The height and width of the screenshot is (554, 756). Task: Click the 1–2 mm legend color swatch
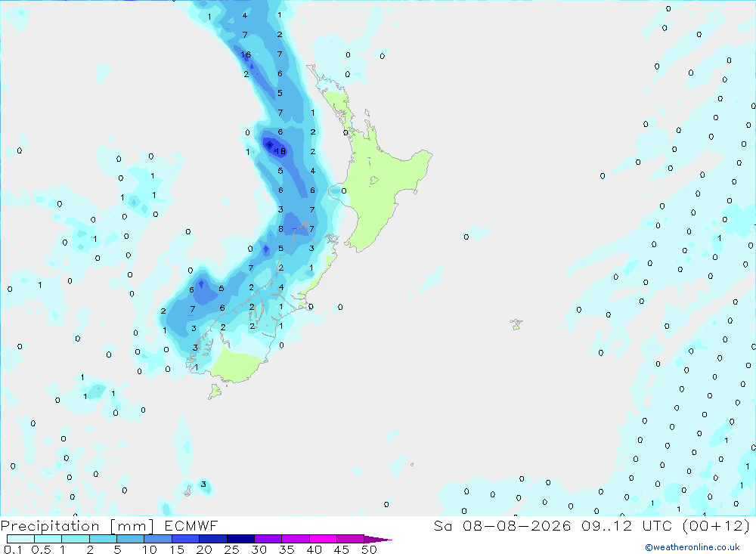76,539
